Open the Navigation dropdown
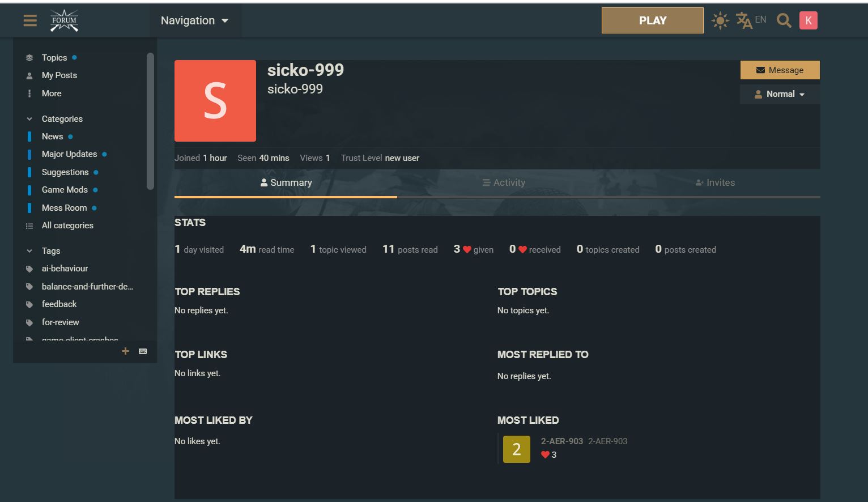 (194, 20)
